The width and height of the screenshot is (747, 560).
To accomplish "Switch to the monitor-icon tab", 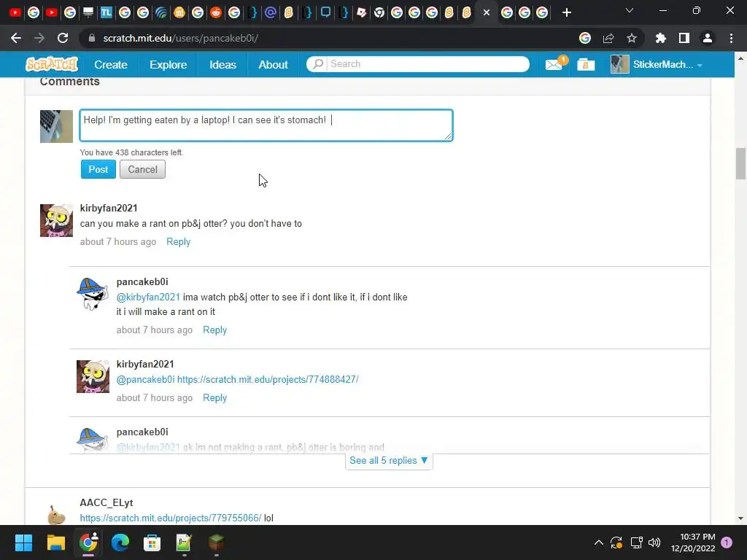I will (88, 12).
